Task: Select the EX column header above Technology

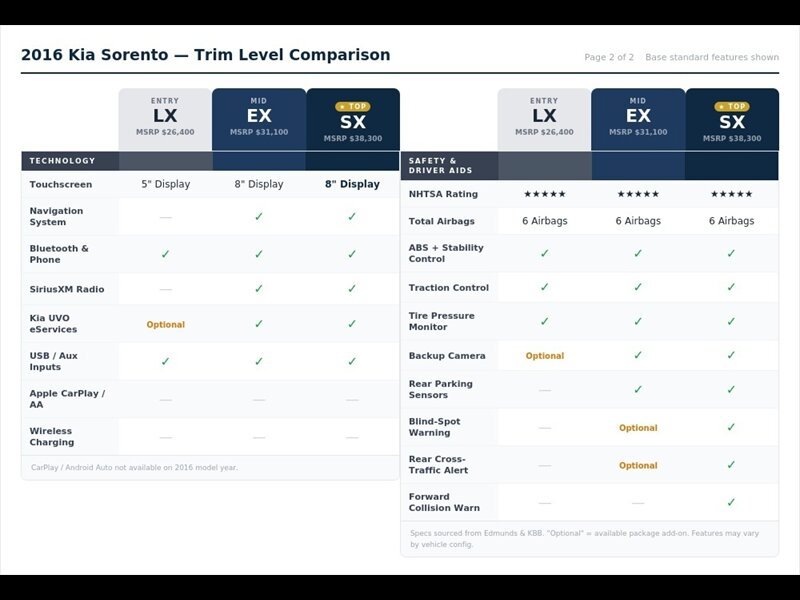Action: 259,119
